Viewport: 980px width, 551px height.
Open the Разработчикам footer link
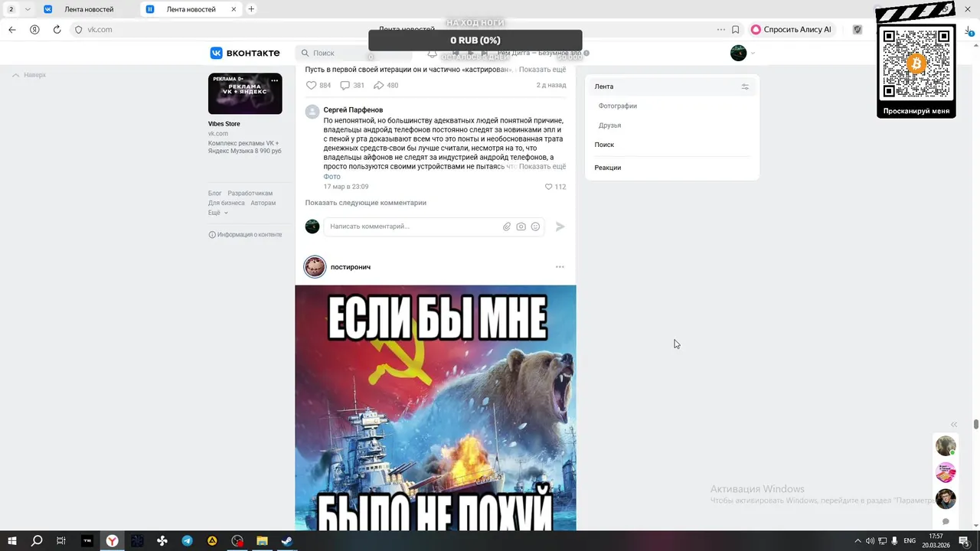pos(250,194)
